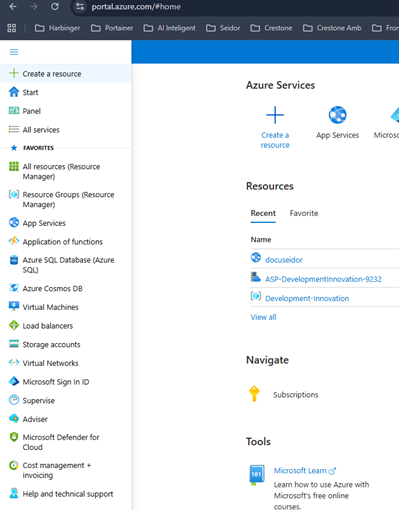Image resolution: width=399 pixels, height=510 pixels.
Task: Click the Adviser cloud icon
Action: (14, 418)
